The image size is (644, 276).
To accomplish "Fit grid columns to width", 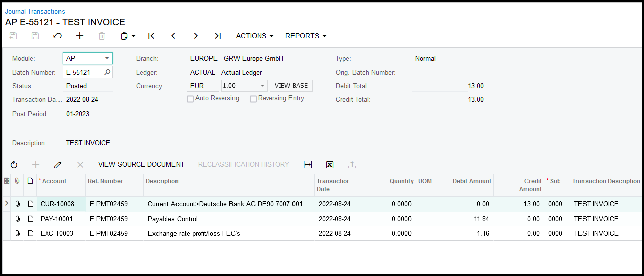I will [x=308, y=165].
